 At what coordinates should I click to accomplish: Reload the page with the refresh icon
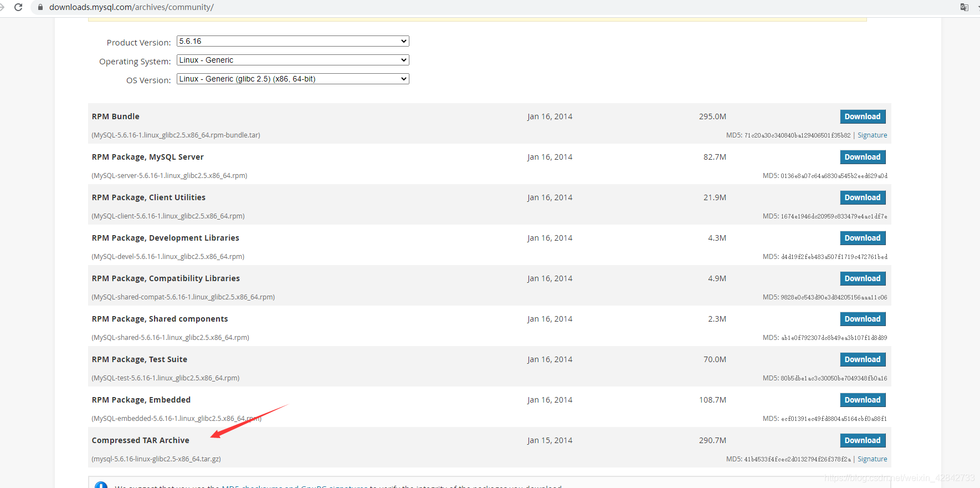pos(18,7)
